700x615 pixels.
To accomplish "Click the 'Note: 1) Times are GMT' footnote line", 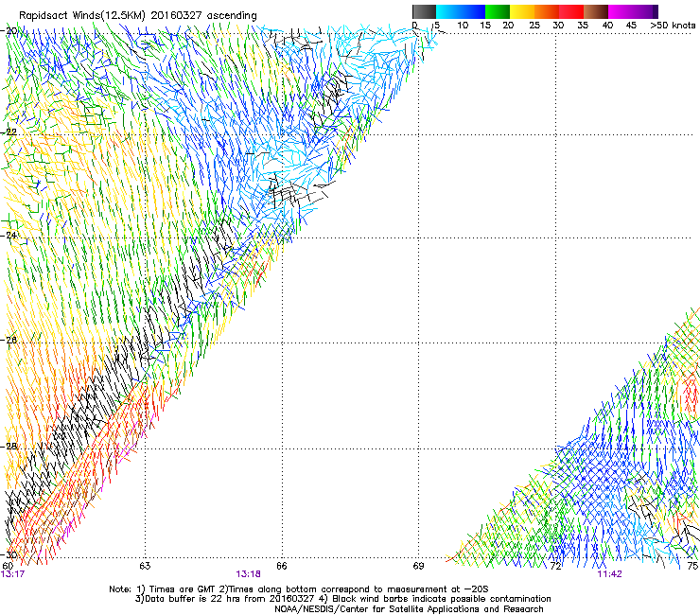I will 299,589.
